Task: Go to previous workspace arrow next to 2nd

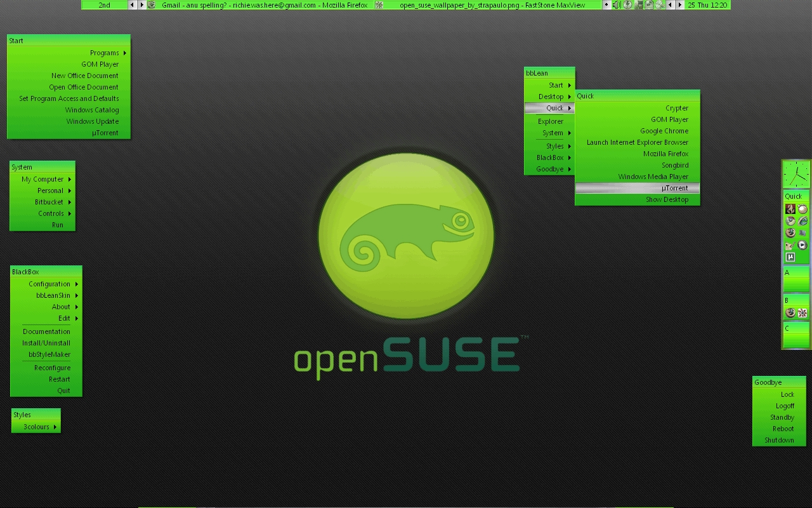Action: pyautogui.click(x=132, y=4)
